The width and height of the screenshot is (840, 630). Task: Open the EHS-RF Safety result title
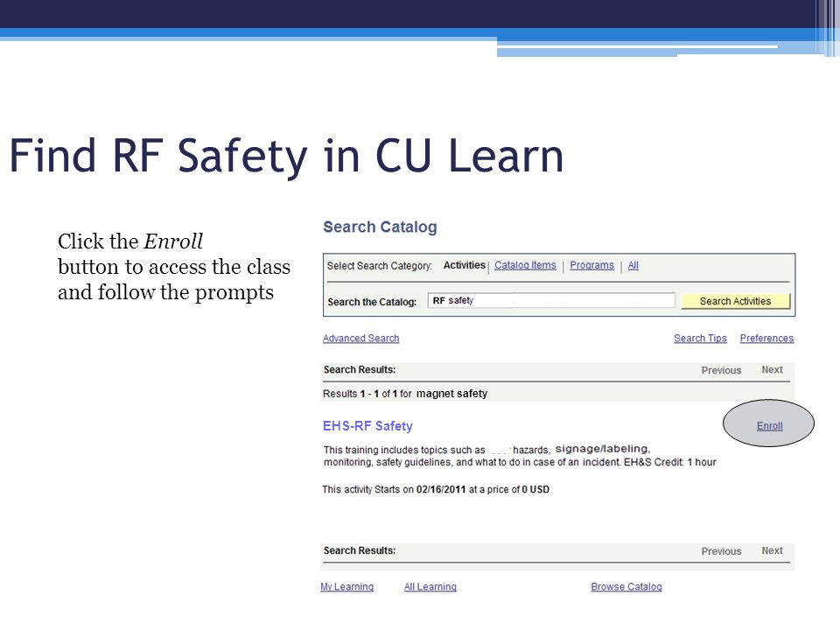pos(367,426)
